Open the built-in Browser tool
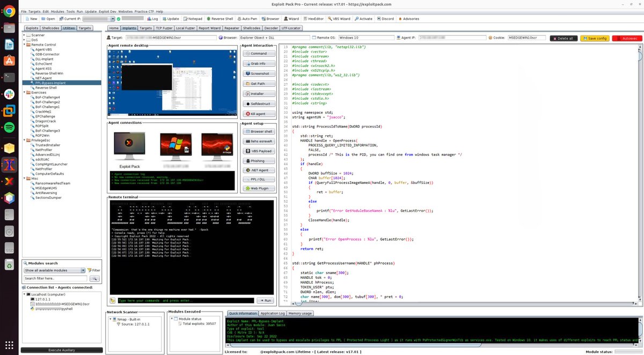Viewport: 644px width, 355px height. tap(270, 18)
